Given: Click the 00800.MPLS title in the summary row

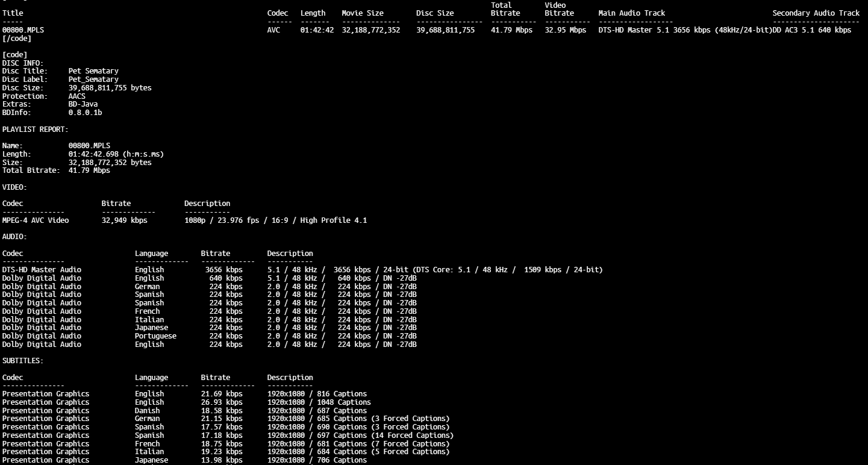Looking at the screenshot, I should coord(23,30).
